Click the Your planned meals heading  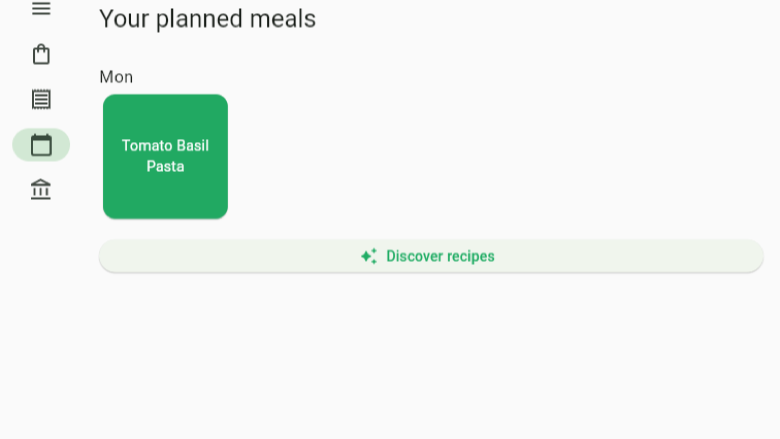(207, 19)
